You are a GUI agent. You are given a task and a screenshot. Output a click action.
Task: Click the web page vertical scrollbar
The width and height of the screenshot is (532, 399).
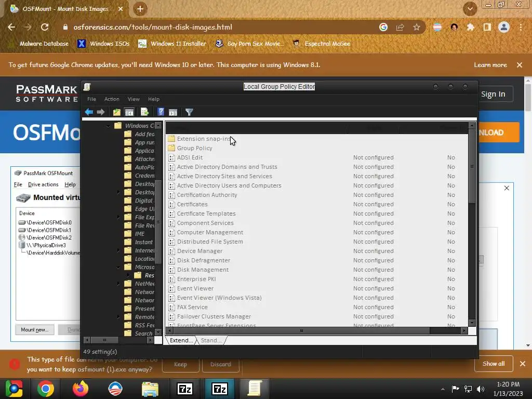[x=528, y=97]
